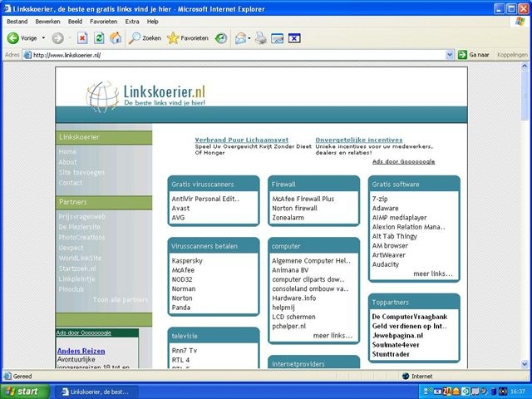Open the 7-zip link
Screen dimensions: 532x399
click(380, 199)
